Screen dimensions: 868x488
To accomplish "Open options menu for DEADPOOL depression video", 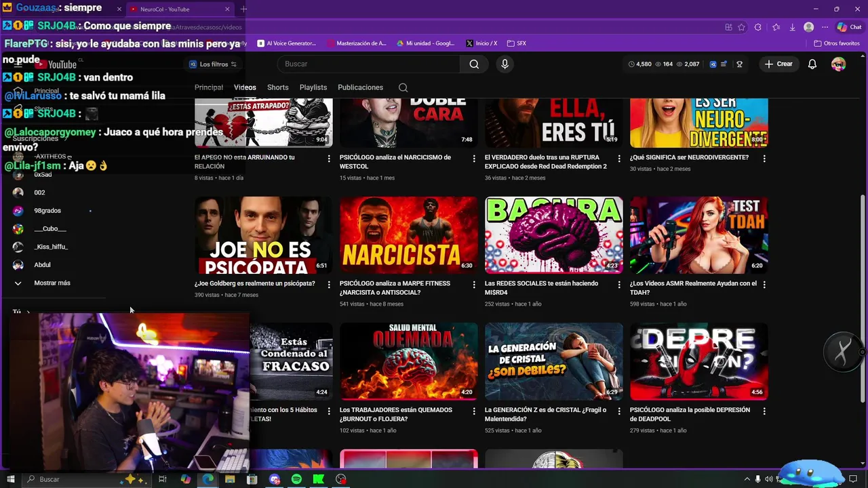I will tap(764, 411).
